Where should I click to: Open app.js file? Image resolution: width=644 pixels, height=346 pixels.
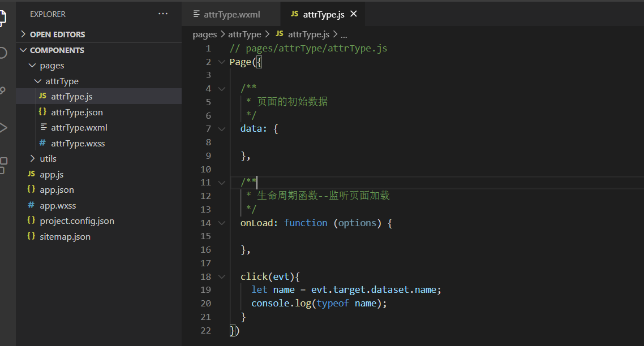pos(98,175)
